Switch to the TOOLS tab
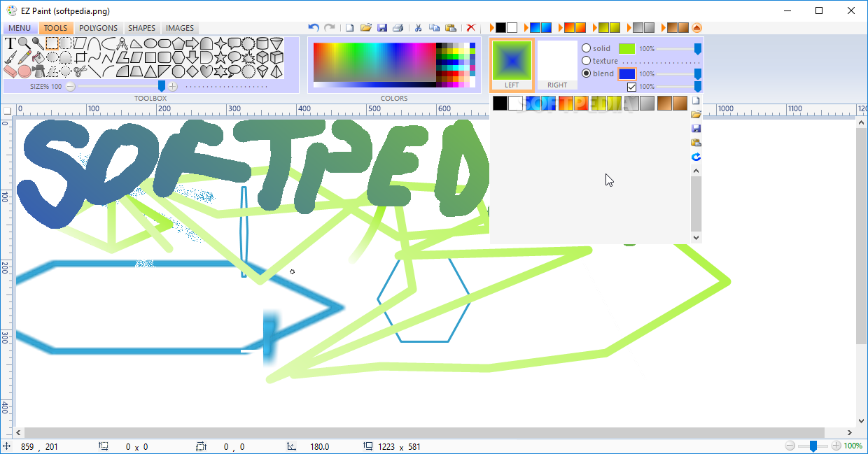The width and height of the screenshot is (868, 454). coord(56,28)
